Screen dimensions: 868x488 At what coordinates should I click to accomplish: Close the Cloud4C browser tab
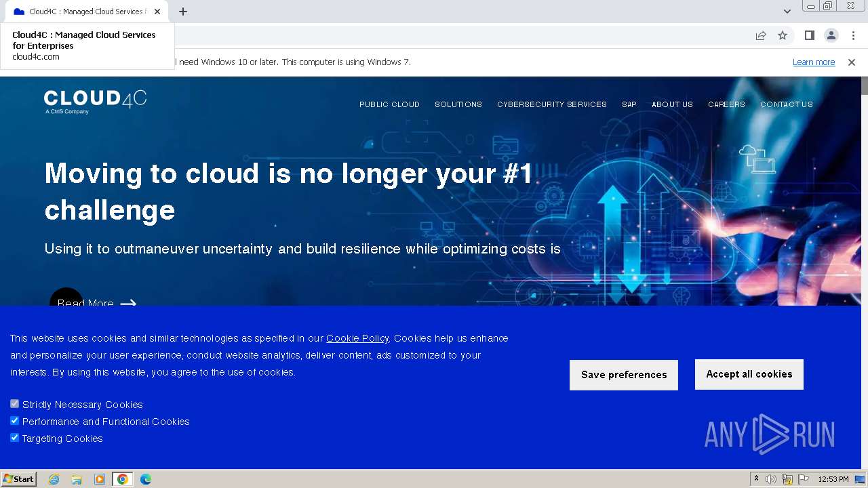pos(157,12)
